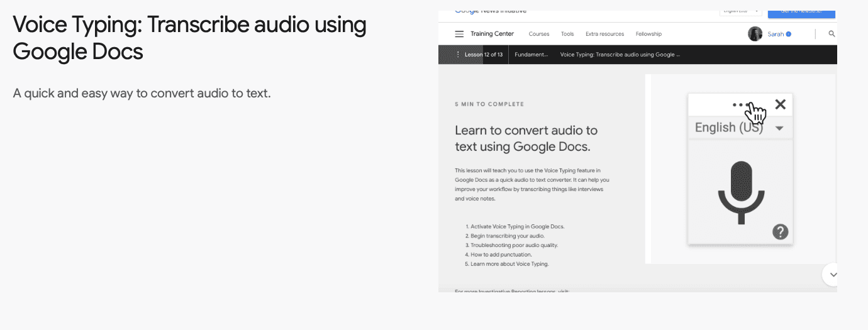Click the Google News Initiative logo

click(491, 12)
